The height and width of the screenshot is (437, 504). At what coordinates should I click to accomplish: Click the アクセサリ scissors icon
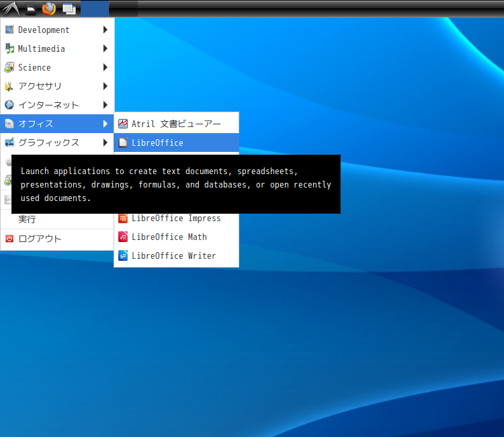pyautogui.click(x=9, y=86)
